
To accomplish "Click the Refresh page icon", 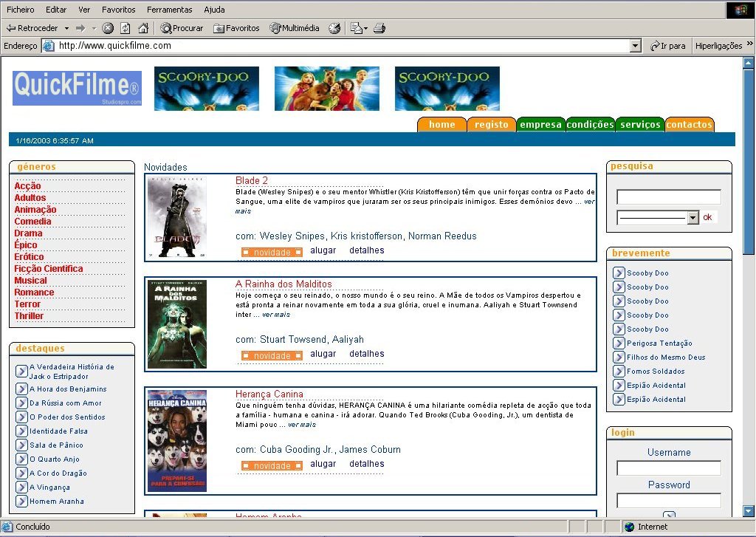I will tap(126, 28).
